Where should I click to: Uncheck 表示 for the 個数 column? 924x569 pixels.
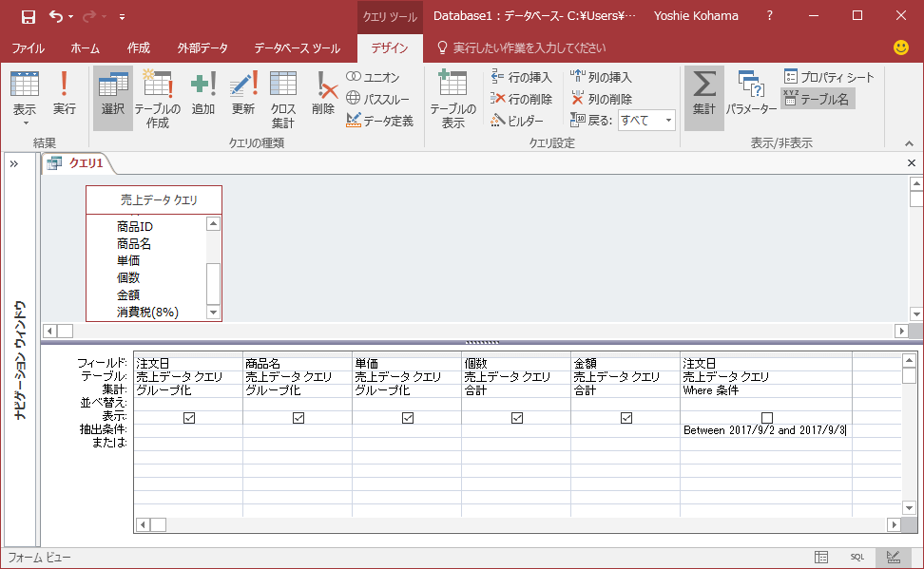click(x=517, y=418)
